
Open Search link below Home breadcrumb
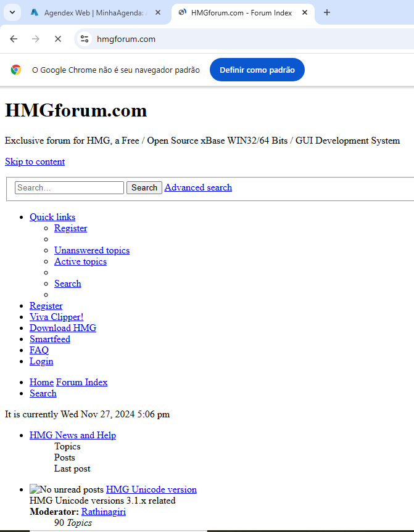pyautogui.click(x=43, y=393)
